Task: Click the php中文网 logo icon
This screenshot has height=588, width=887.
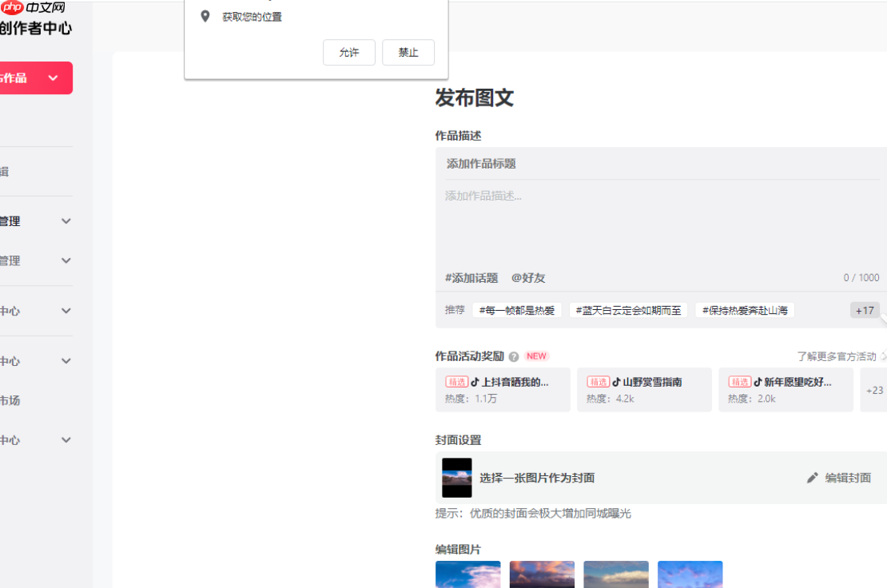Action: tap(11, 8)
